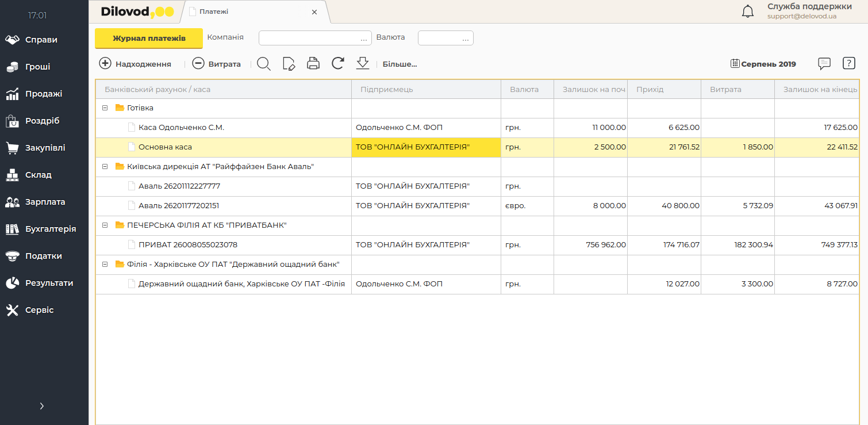Click the magnifier search icon in toolbar

tap(264, 64)
